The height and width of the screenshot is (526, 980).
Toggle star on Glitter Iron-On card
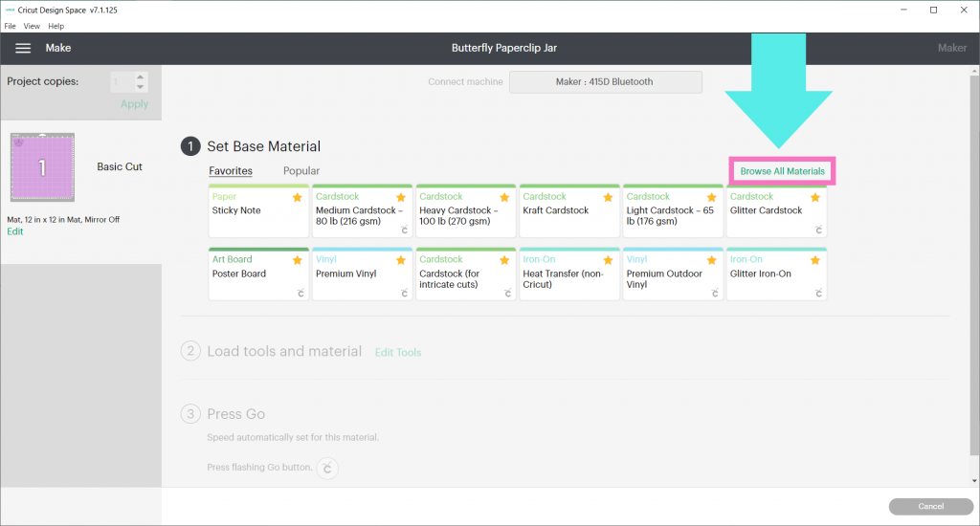tap(815, 260)
